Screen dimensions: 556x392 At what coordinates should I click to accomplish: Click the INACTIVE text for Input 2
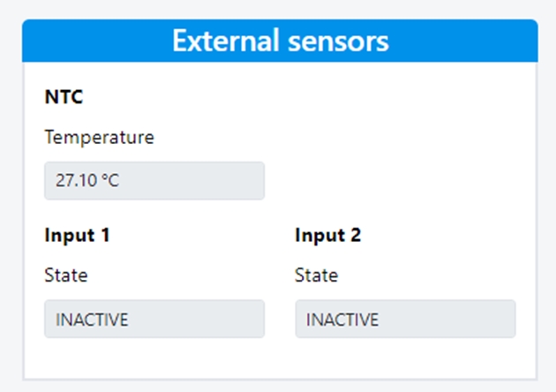click(x=342, y=320)
